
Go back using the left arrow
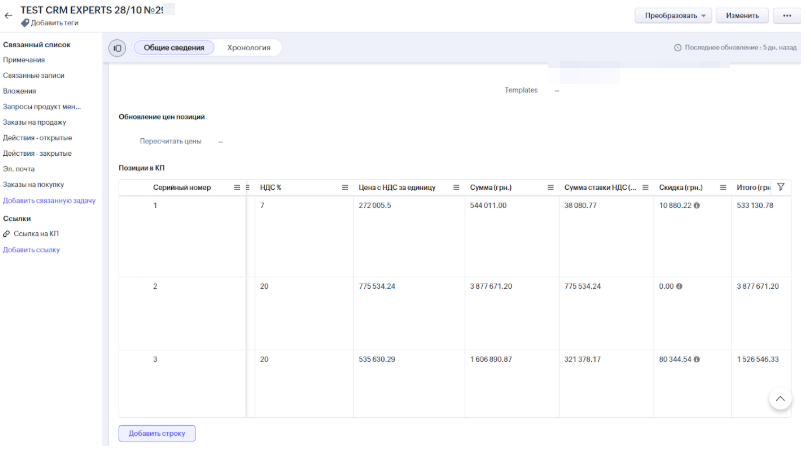[x=8, y=16]
